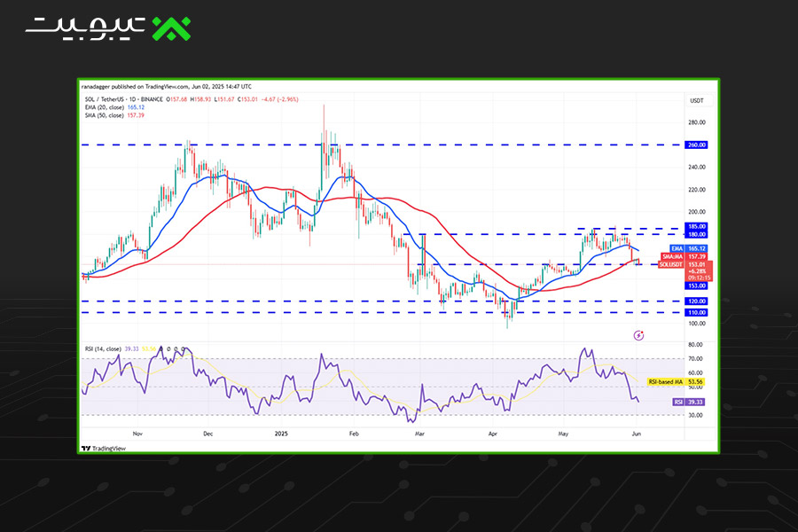This screenshot has height=532, width=798.
Task: Select the 180.00 price level label
Action: click(697, 235)
